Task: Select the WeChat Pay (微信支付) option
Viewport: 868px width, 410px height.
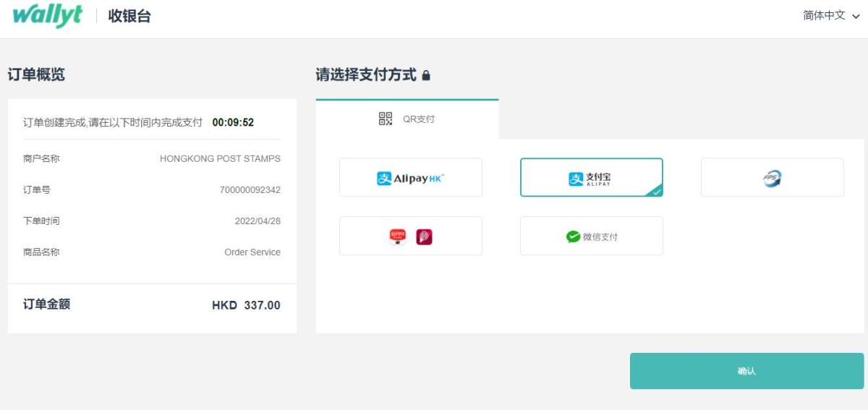Action: (591, 236)
